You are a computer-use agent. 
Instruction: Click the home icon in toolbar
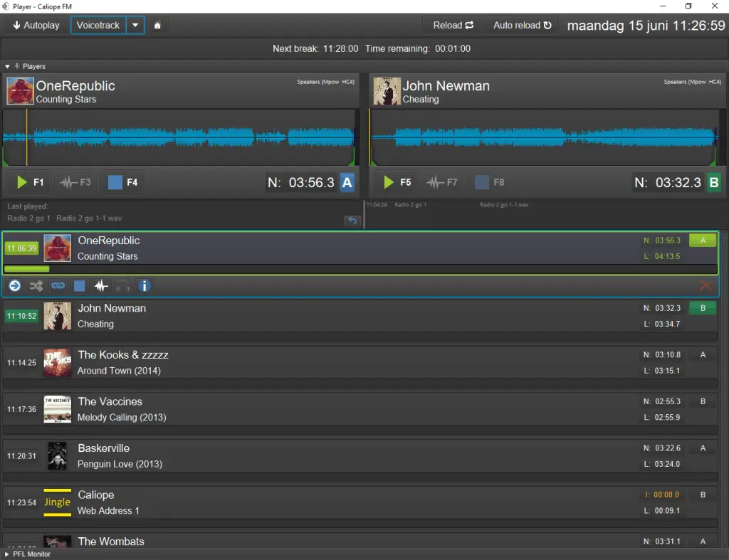coord(157,26)
